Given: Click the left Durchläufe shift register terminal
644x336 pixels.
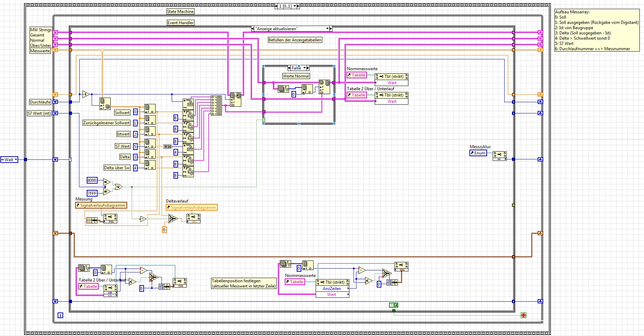Looking at the screenshot, I should tap(55, 102).
